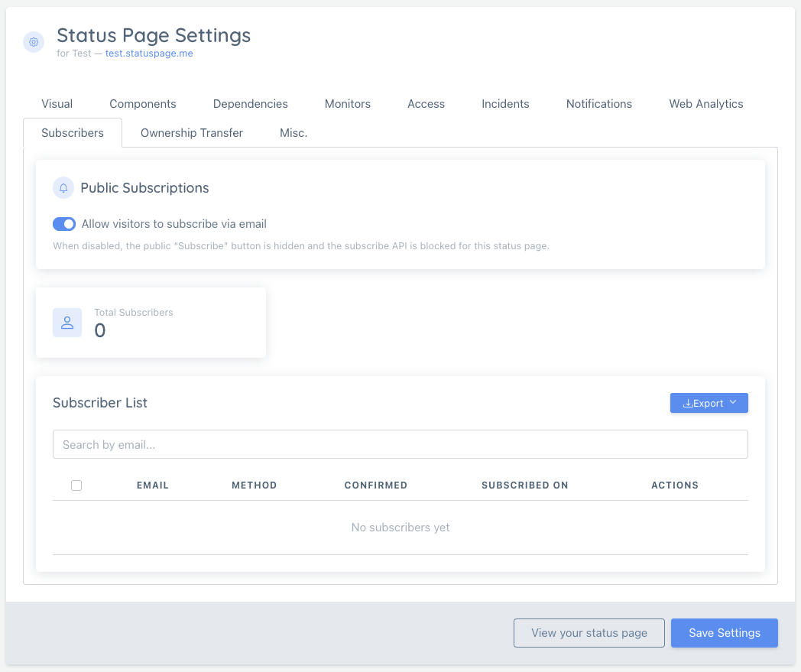Open the Visual tab
This screenshot has width=801, height=672.
(x=57, y=104)
